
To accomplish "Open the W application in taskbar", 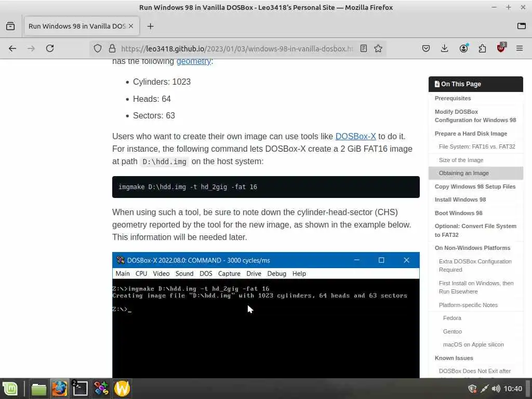I will (122, 389).
